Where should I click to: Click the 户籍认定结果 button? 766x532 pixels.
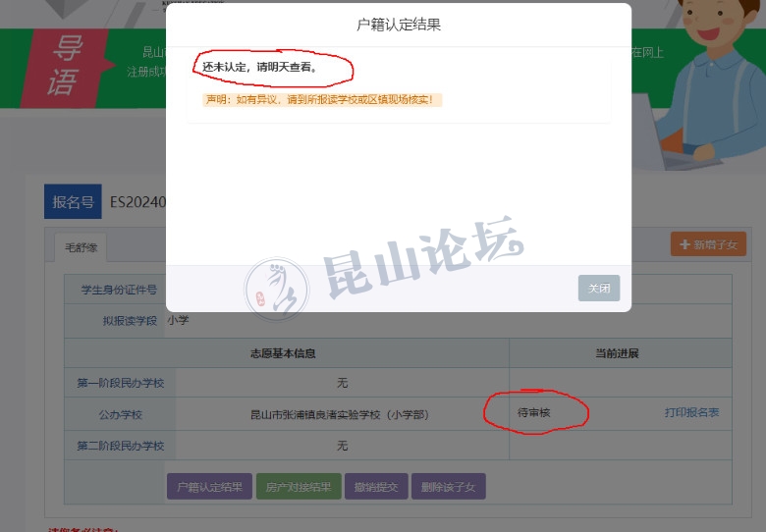tap(209, 487)
